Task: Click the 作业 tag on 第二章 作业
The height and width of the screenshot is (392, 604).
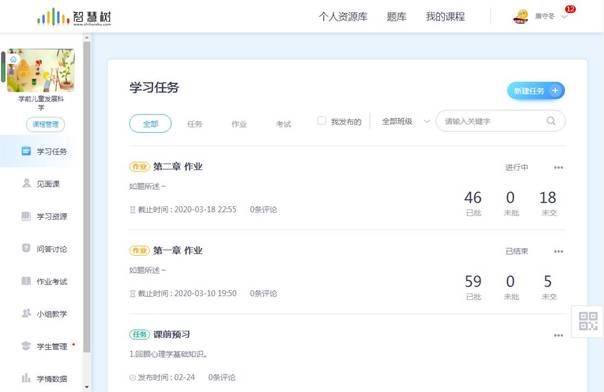Action: (x=139, y=166)
